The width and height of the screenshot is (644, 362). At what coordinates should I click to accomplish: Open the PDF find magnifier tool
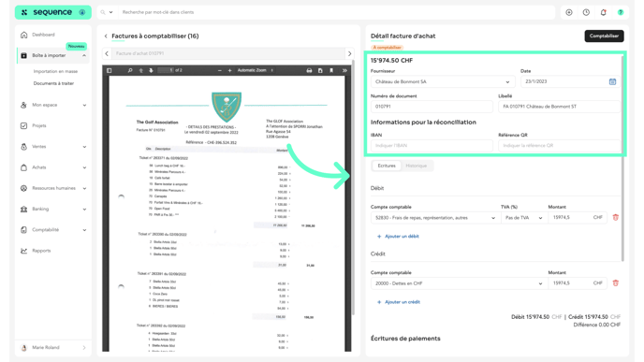click(x=130, y=70)
